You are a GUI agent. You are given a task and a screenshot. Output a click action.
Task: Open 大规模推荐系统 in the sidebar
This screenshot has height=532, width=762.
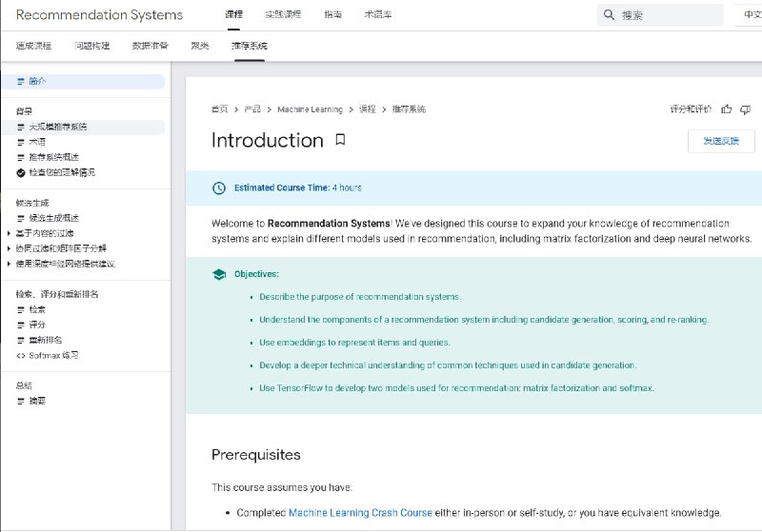57,127
